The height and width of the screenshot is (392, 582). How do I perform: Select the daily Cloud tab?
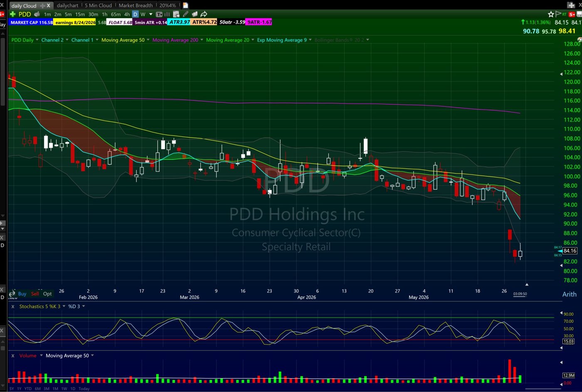point(24,6)
